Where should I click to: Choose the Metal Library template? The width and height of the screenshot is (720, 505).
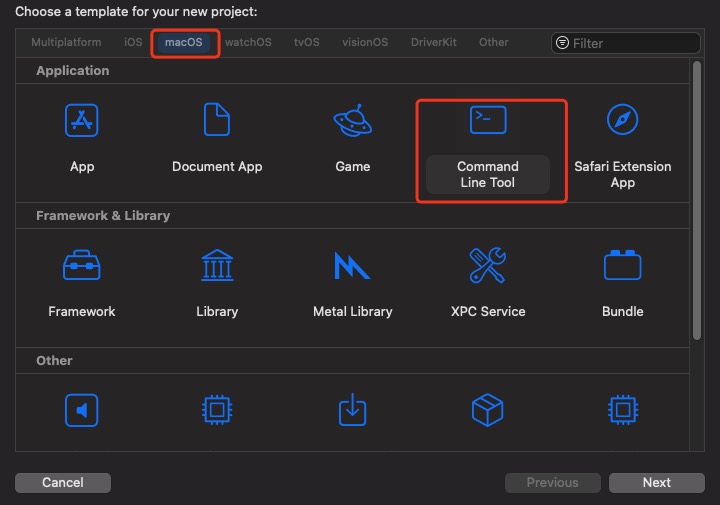(x=353, y=267)
